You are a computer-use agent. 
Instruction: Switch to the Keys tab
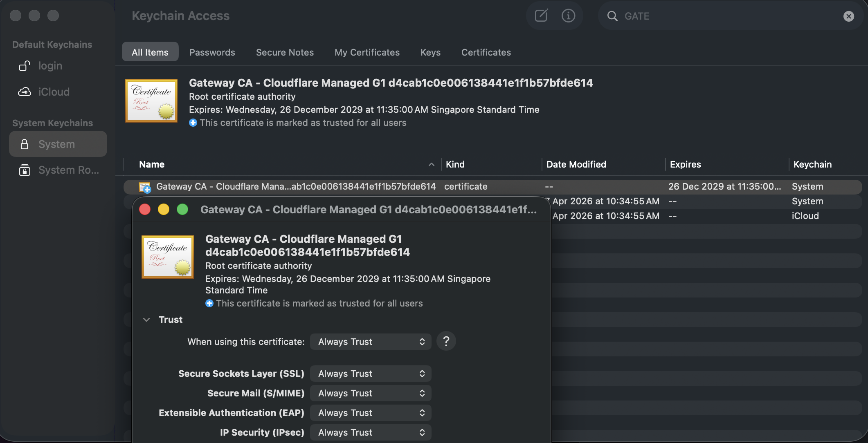pyautogui.click(x=430, y=52)
